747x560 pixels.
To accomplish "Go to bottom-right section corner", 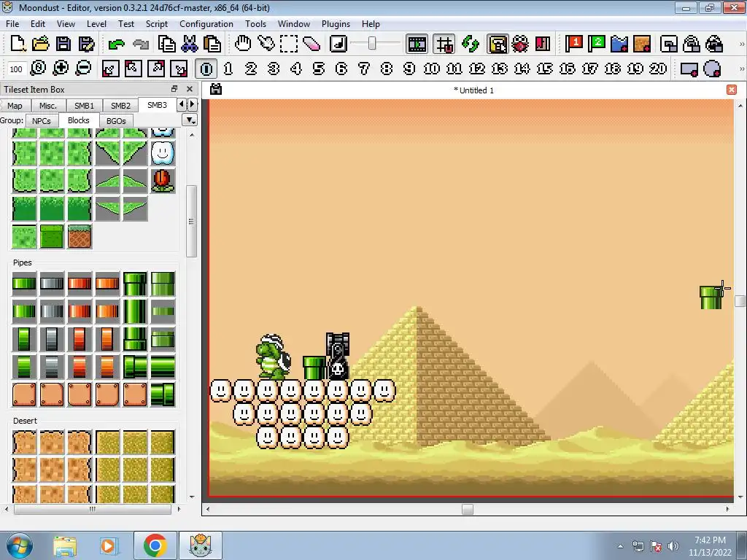I will [x=179, y=69].
